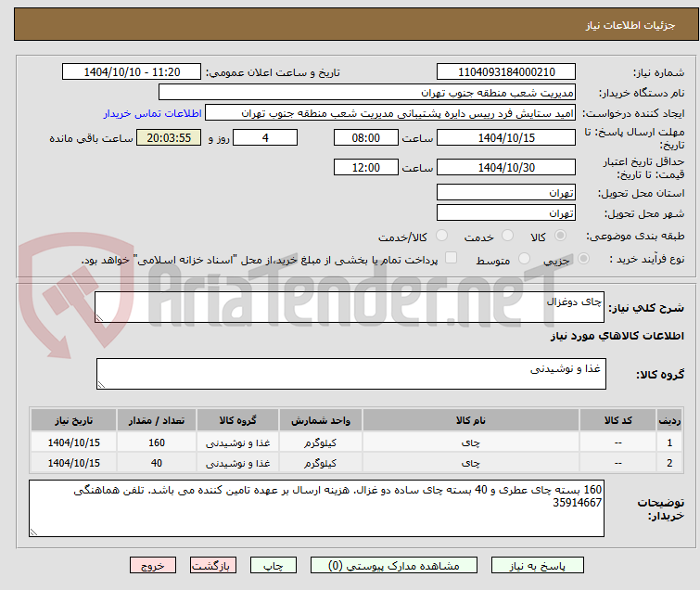The height and width of the screenshot is (590, 700).
Task: Click چای item name in row 1
Action: pos(471,442)
